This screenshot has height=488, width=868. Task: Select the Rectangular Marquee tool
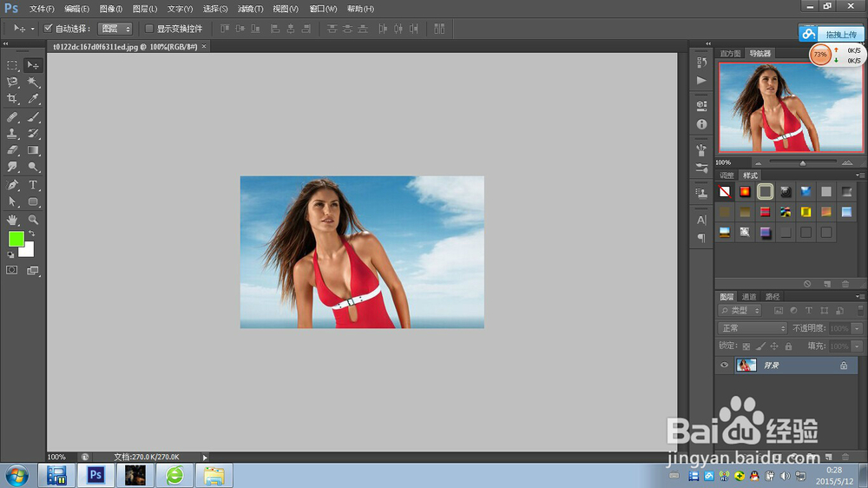pyautogui.click(x=12, y=65)
